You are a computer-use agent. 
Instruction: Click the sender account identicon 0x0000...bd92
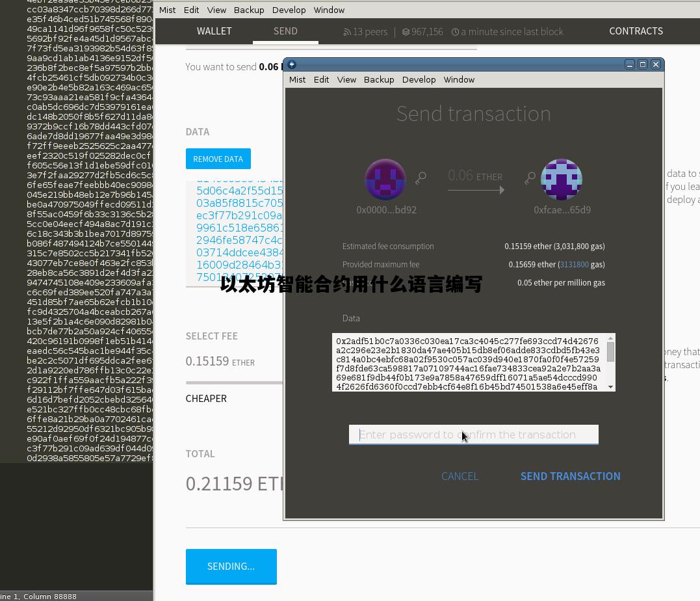coord(385,180)
